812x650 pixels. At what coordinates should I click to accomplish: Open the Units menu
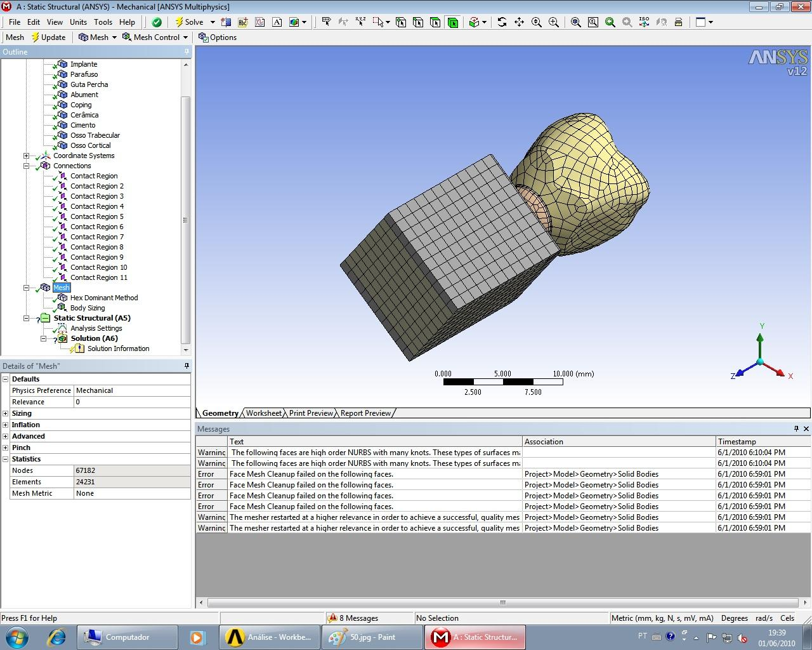coord(79,22)
